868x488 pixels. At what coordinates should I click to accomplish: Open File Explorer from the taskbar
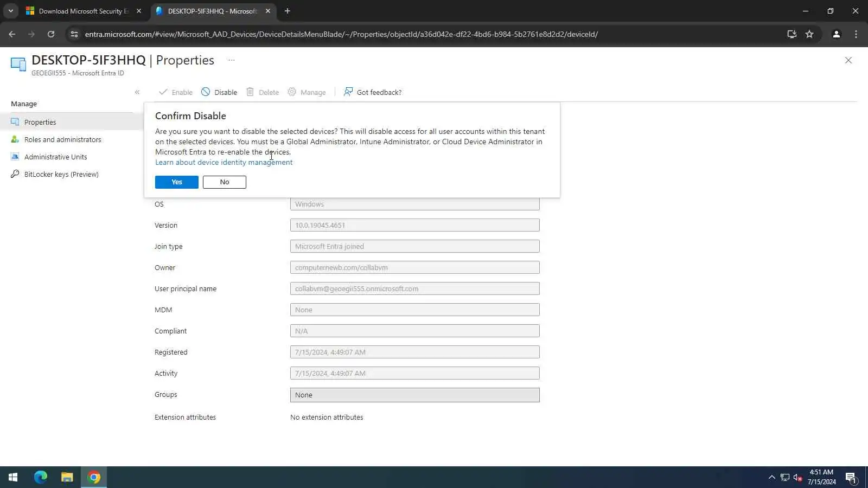tap(67, 477)
